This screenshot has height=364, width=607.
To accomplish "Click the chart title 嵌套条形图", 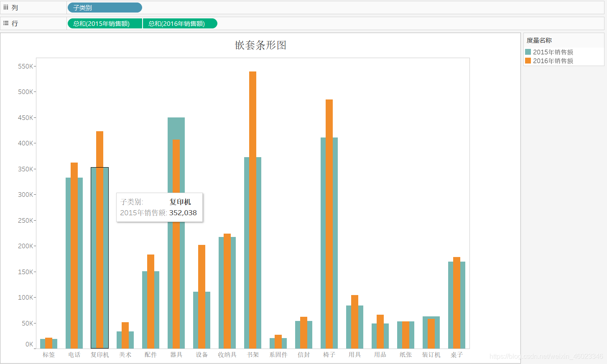I will coord(261,45).
